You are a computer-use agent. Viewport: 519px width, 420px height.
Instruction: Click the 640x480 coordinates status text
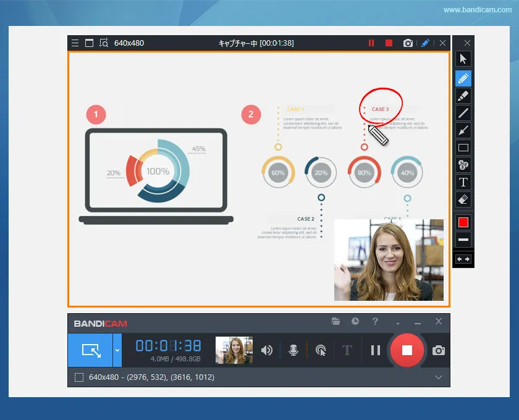(151, 377)
